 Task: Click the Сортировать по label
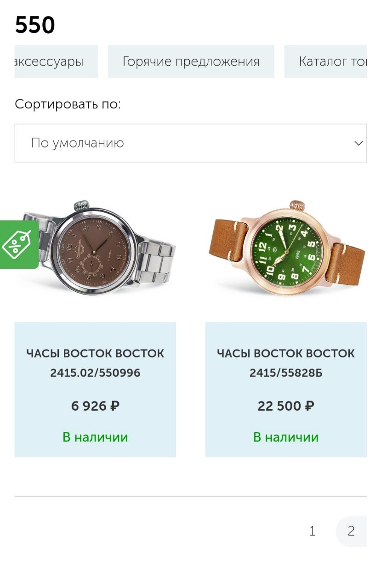click(68, 104)
